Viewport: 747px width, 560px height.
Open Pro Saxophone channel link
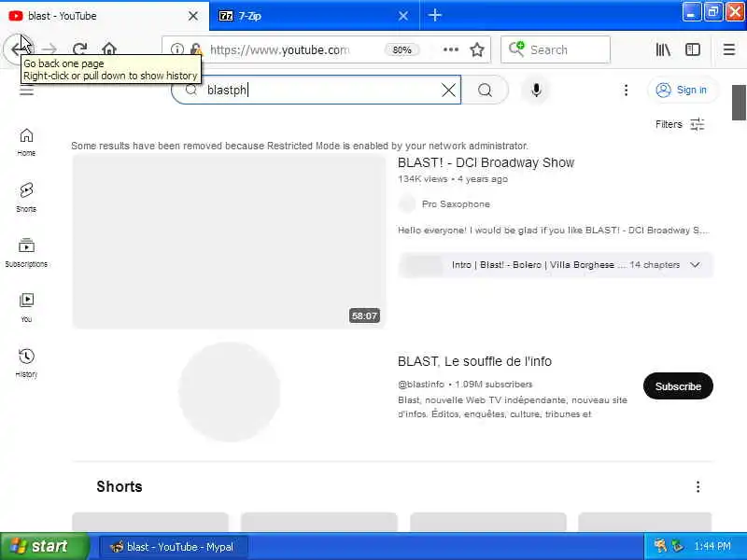[x=456, y=203]
